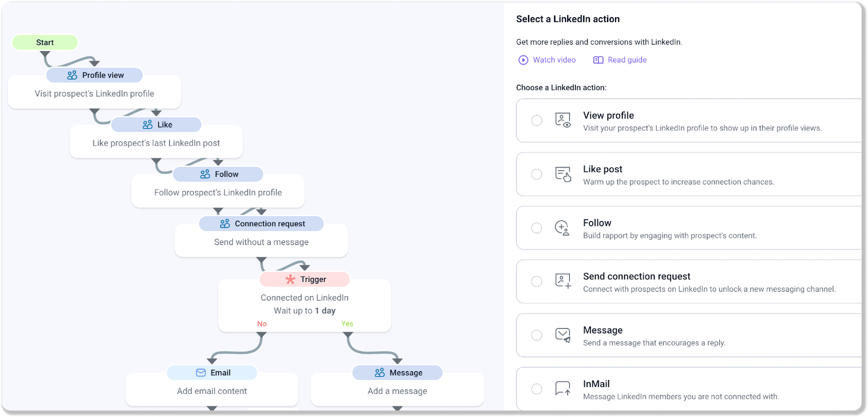
Task: Select the InMail radio button
Action: tap(537, 389)
